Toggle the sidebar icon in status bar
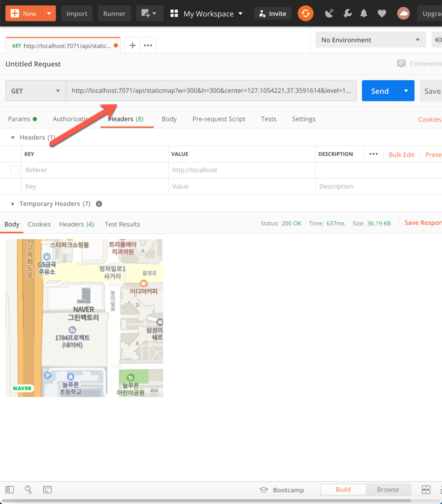 [9, 490]
